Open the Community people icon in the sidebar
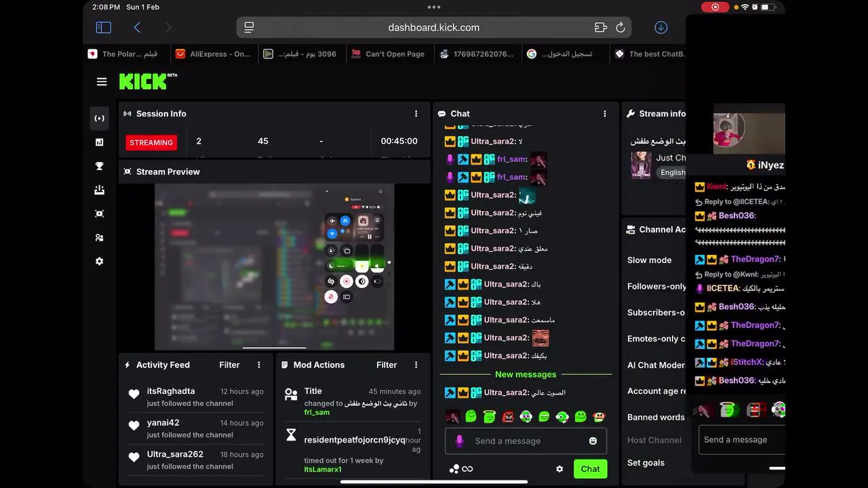This screenshot has height=488, width=868. pos(100,237)
